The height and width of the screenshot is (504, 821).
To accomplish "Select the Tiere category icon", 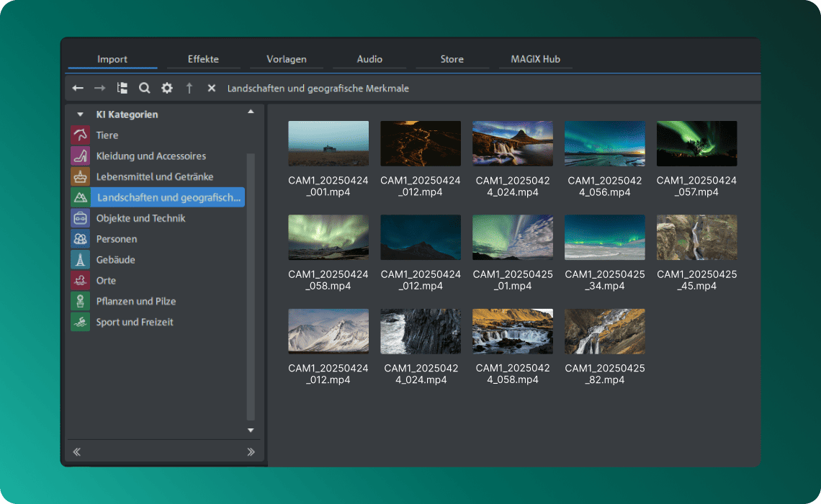I will click(80, 135).
